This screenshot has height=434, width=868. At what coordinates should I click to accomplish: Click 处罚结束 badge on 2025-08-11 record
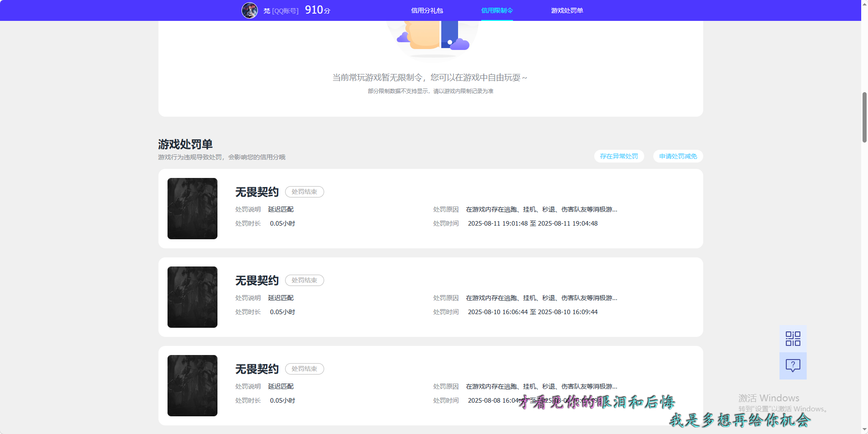[304, 192]
